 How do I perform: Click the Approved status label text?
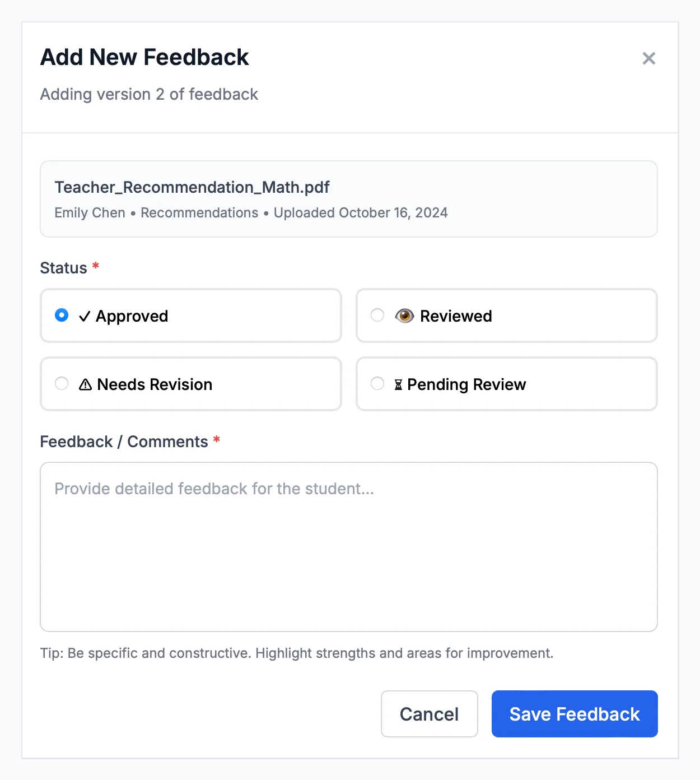[132, 317]
